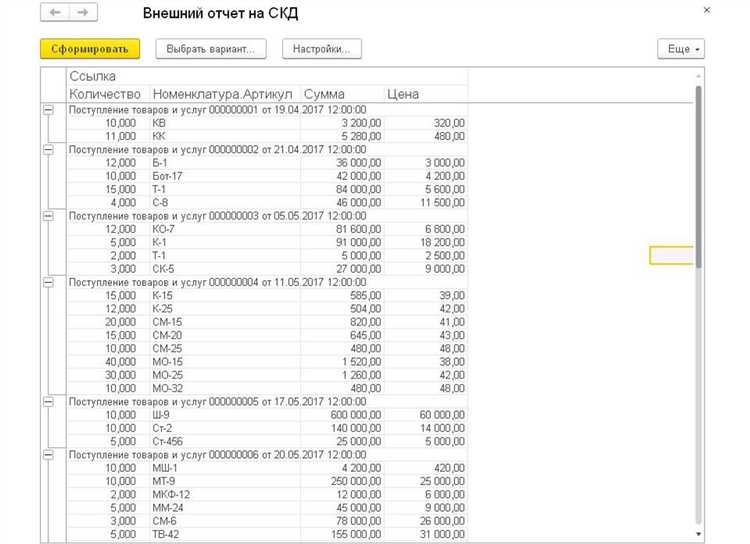The width and height of the screenshot is (750, 544).
Task: Select the sum cell 3 200,00
Action: pos(342,123)
